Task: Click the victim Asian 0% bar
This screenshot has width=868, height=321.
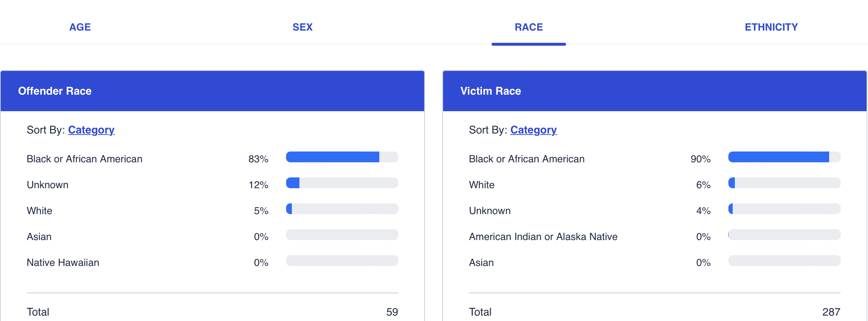Action: click(x=784, y=261)
